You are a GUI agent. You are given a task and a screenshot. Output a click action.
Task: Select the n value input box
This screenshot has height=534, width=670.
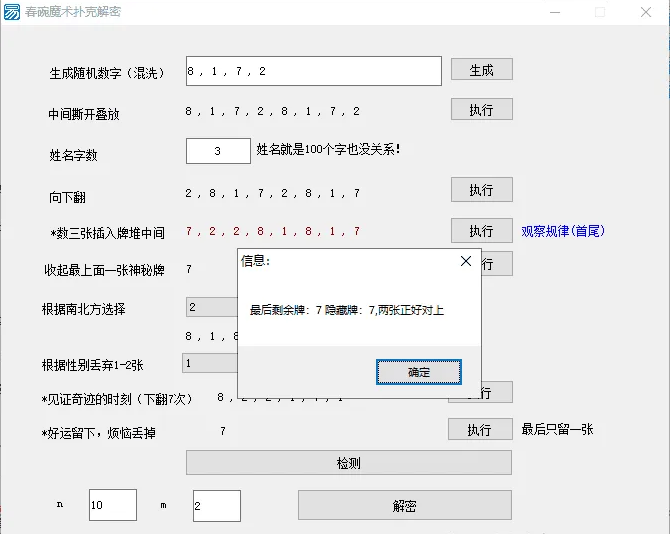(x=112, y=506)
